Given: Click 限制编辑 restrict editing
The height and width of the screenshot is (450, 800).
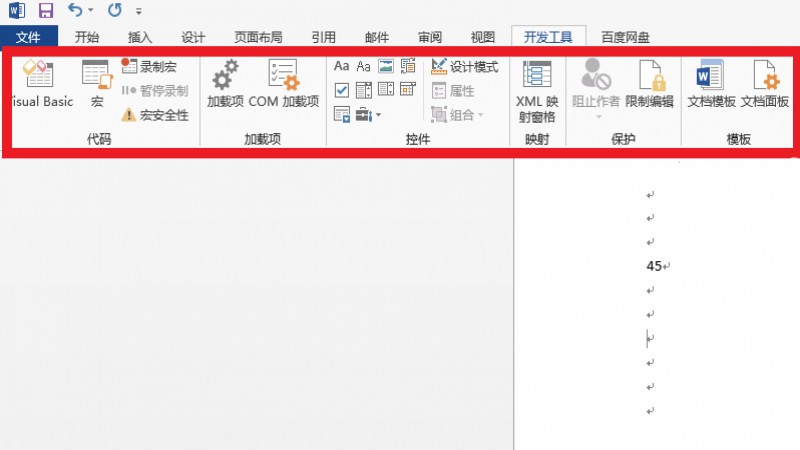Looking at the screenshot, I should click(649, 84).
